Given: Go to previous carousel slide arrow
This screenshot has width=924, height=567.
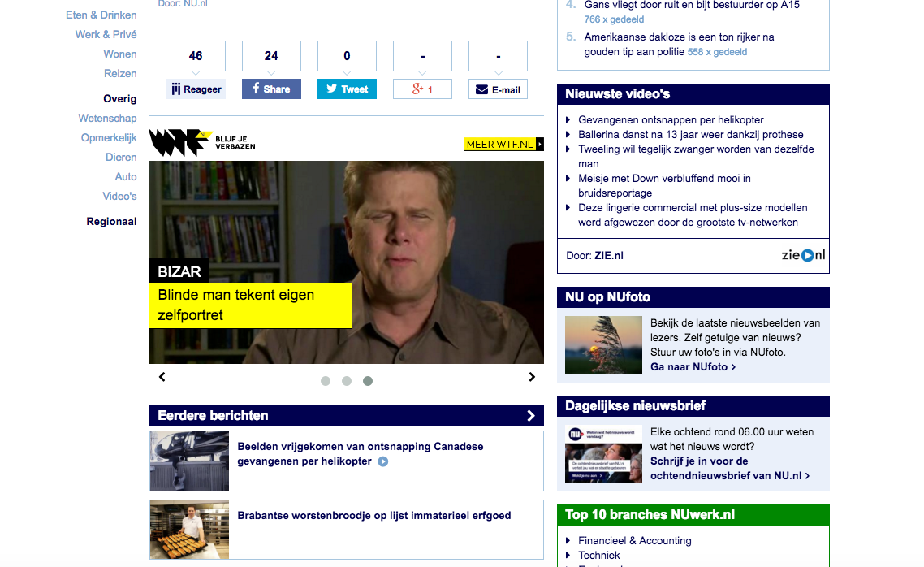Looking at the screenshot, I should (x=162, y=377).
